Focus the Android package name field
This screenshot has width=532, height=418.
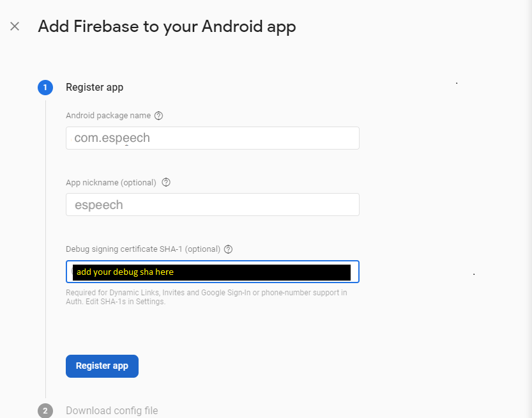pos(212,138)
